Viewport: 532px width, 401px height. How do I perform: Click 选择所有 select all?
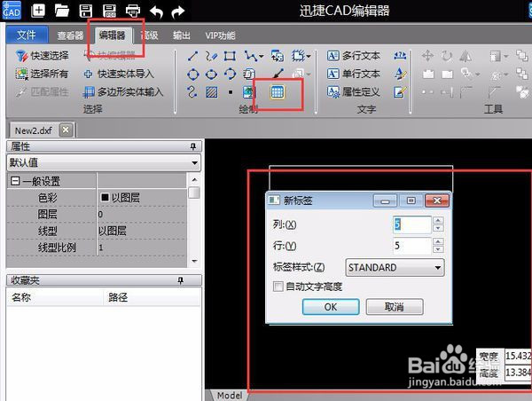42,74
